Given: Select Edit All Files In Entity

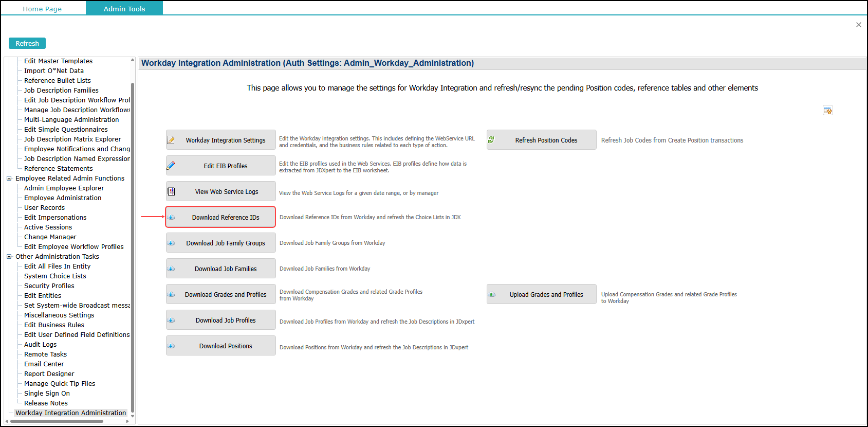Looking at the screenshot, I should [57, 266].
